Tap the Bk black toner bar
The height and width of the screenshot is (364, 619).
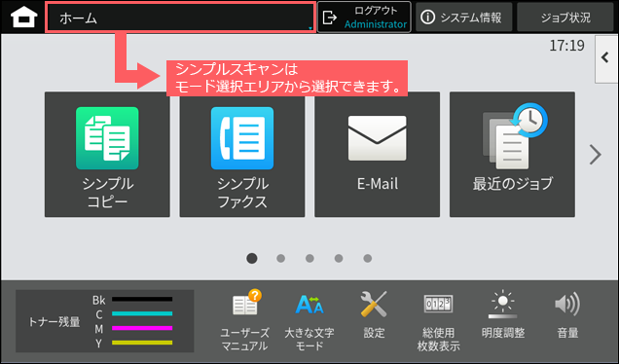[x=142, y=299]
